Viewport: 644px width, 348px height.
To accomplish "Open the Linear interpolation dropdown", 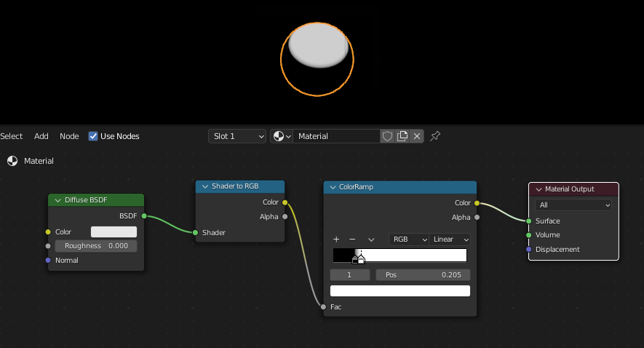I will click(451, 239).
